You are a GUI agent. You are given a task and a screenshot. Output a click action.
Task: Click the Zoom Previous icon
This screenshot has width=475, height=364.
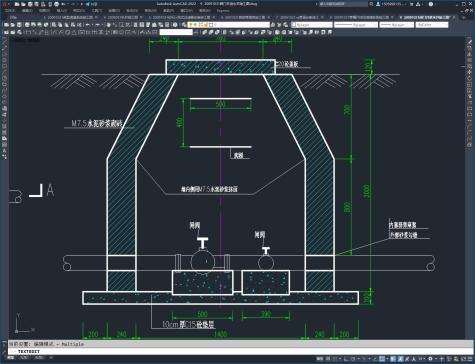click(x=128, y=25)
